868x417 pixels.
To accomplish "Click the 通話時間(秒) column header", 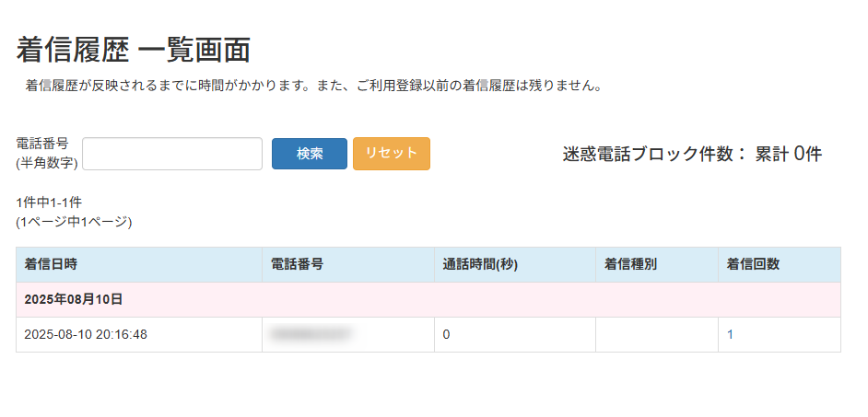I will click(515, 264).
